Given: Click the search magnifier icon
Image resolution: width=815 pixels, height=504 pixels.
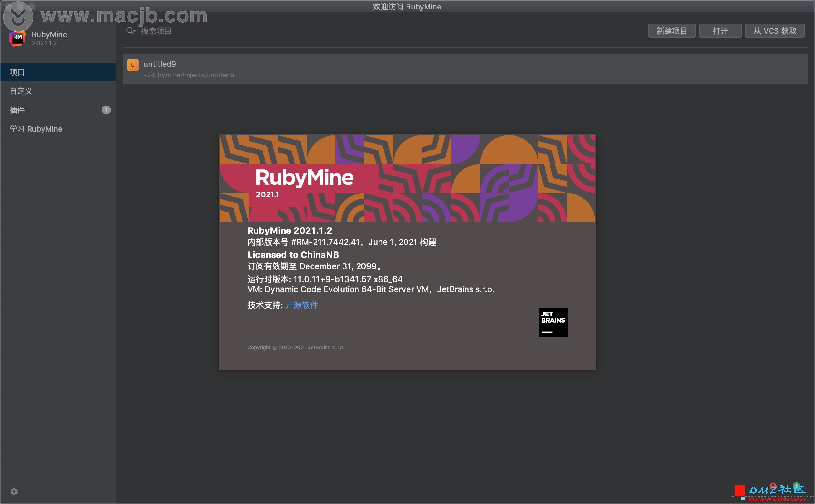Looking at the screenshot, I should 131,31.
